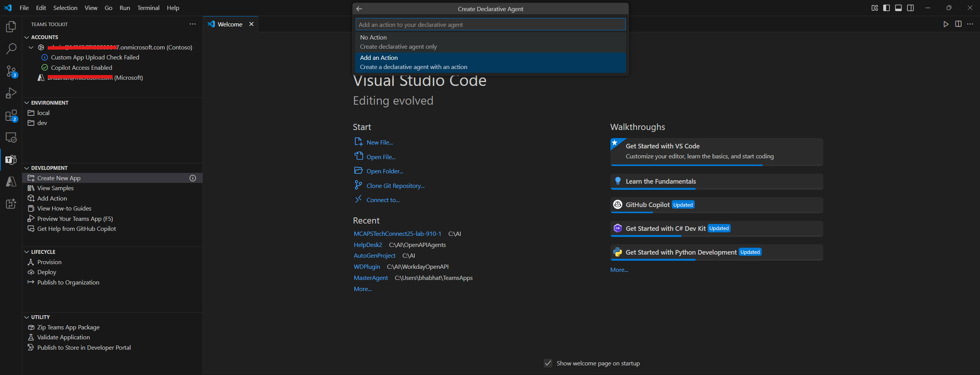This screenshot has height=375, width=980.
Task: Select Teams Toolkit icon in activity bar
Action: click(11, 160)
